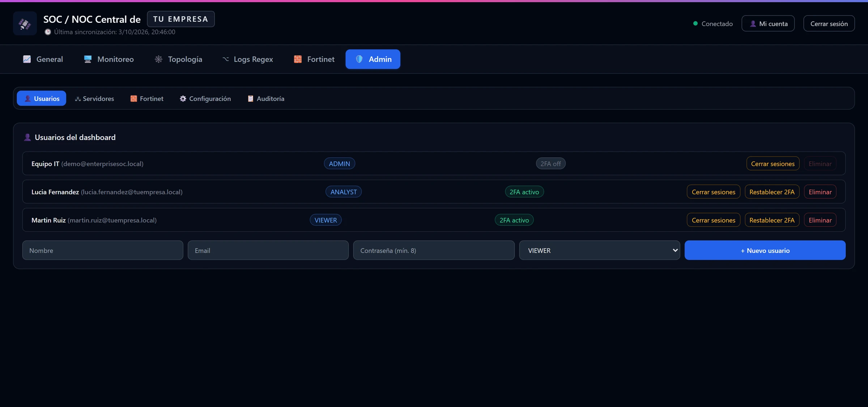The width and height of the screenshot is (868, 407).
Task: Click the user icon in Mi cuenta
Action: [753, 23]
